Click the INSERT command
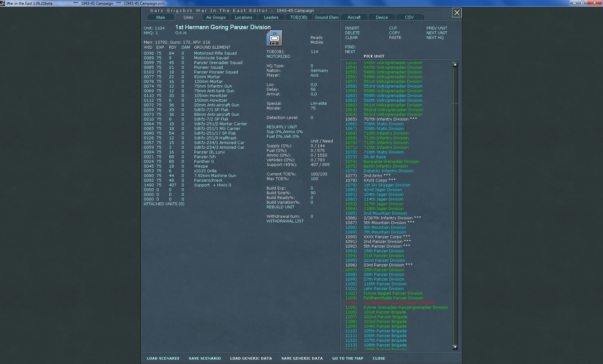603x364 pixels. tap(352, 28)
